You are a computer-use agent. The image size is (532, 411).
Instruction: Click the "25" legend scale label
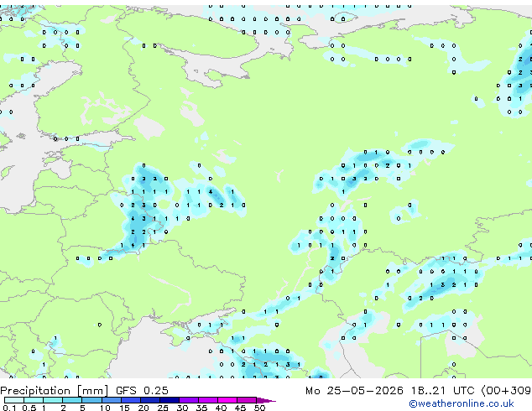163,408
